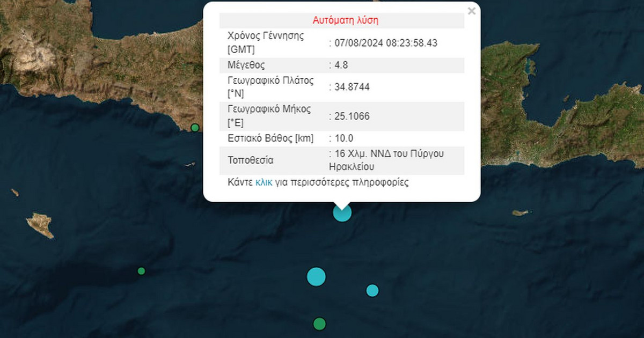Click the "Τοποθεσία" row label

[251, 160]
